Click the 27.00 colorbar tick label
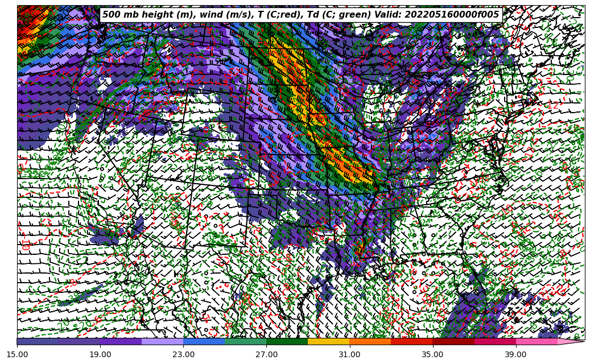 (x=266, y=354)
